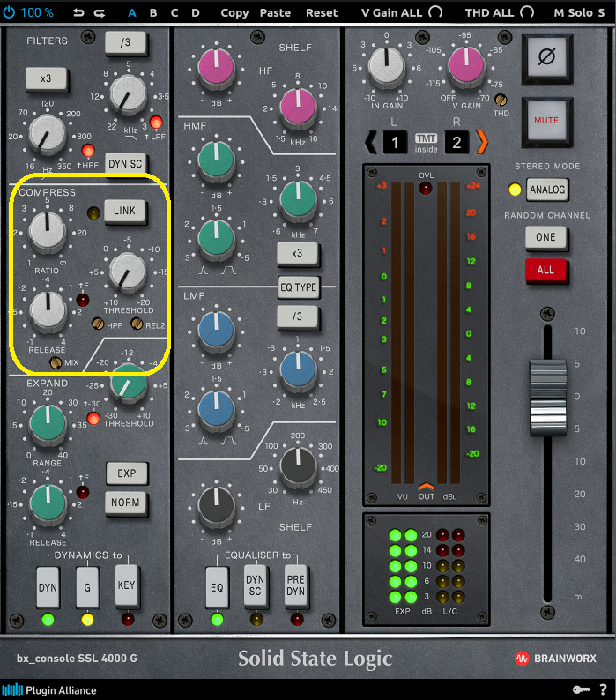Go to next TMT channel with orange arrow

pos(482,143)
